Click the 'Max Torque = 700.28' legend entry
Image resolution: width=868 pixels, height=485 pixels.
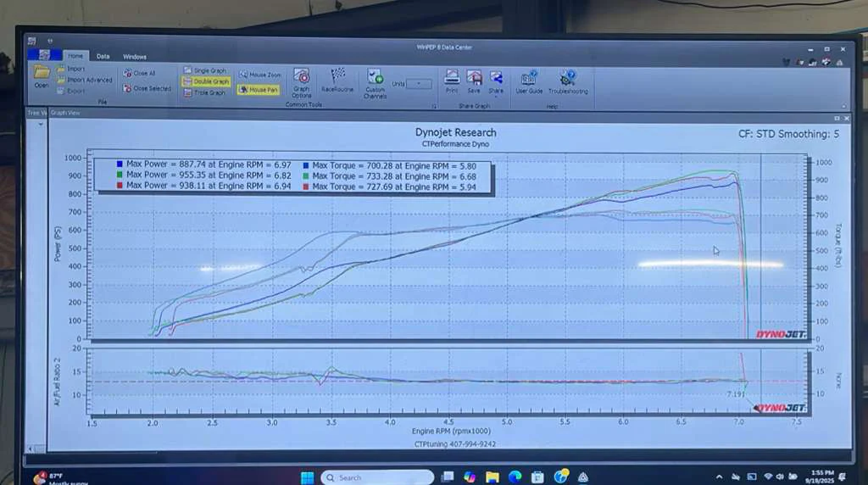(393, 165)
